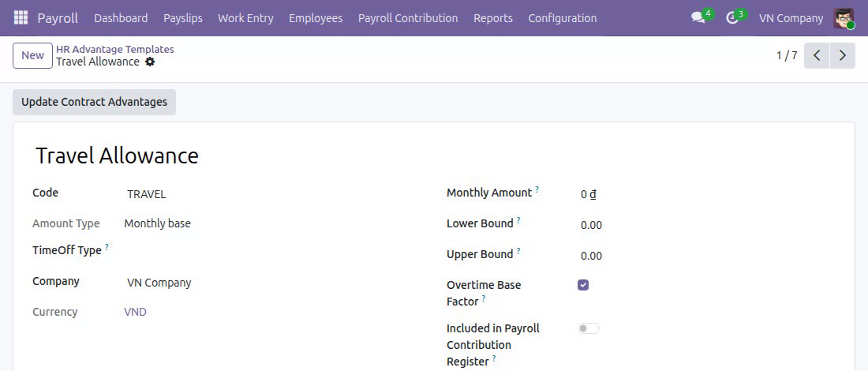
Task: Open the activities clock icon
Action: tap(732, 17)
